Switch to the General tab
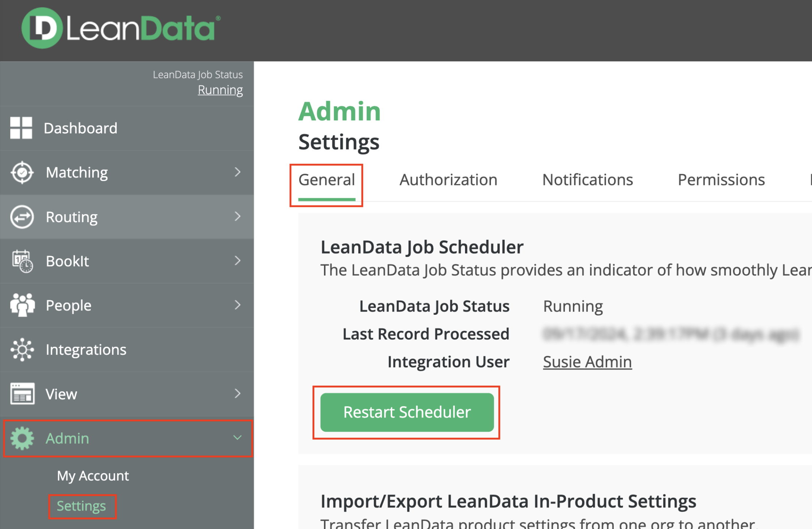Viewport: 812px width, 529px height. pyautogui.click(x=327, y=180)
